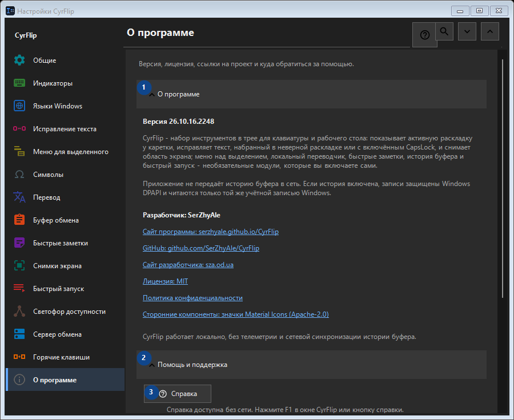Click the vertical scrollbar on the right

(502, 179)
